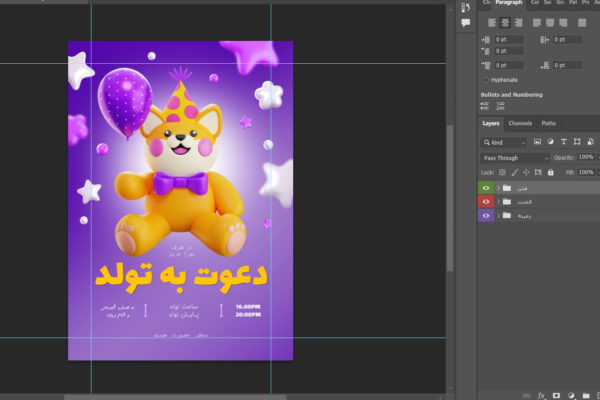This screenshot has width=600, height=400.
Task: Filter layers by smart objects
Action: [590, 142]
